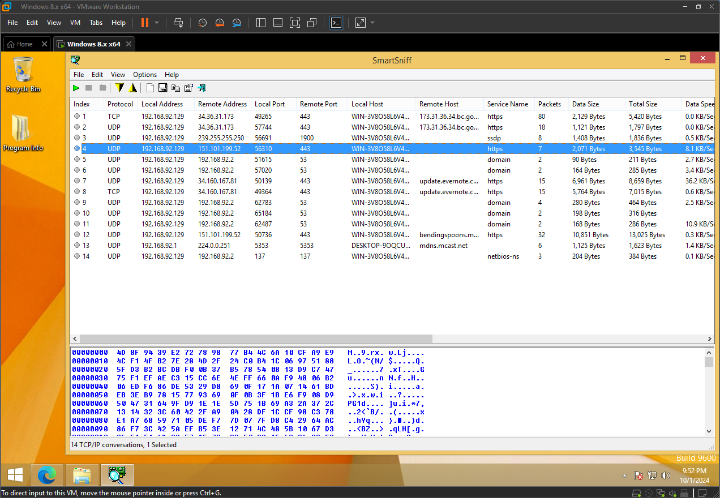Take a snapshot of this virtual machine

click(x=202, y=22)
